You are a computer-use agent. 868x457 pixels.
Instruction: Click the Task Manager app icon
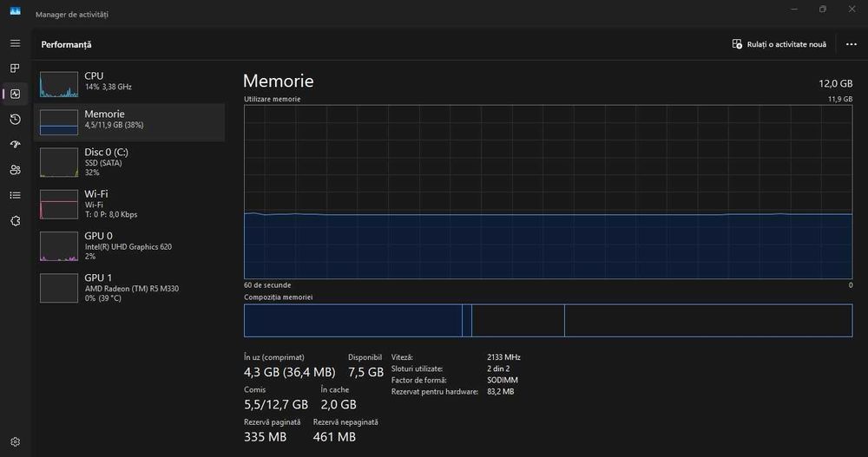(x=15, y=11)
